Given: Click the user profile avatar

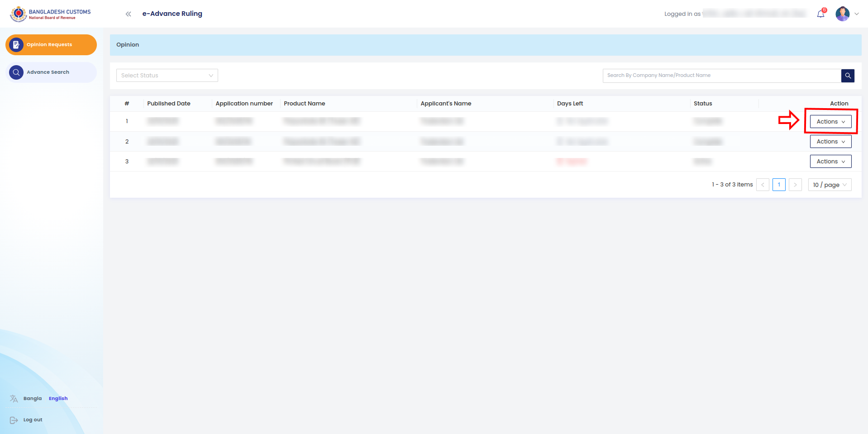Looking at the screenshot, I should (x=842, y=14).
